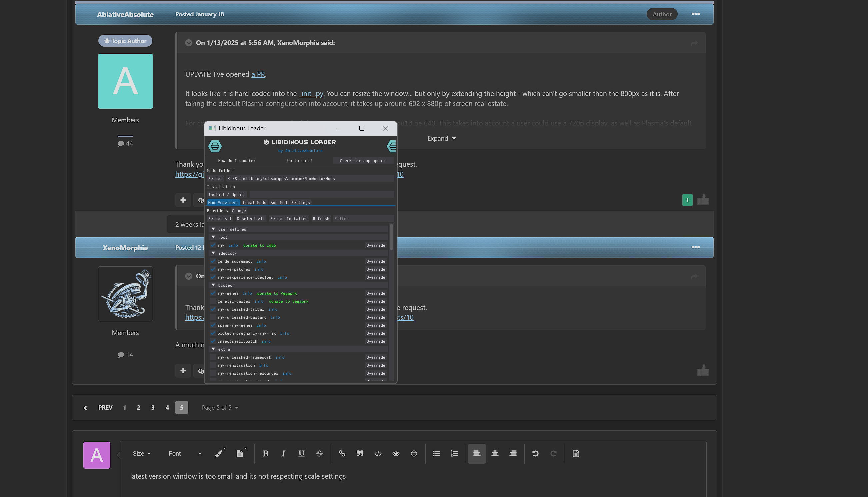This screenshot has height=497, width=868.
Task: Toggle bold formatting in the editor
Action: (266, 453)
